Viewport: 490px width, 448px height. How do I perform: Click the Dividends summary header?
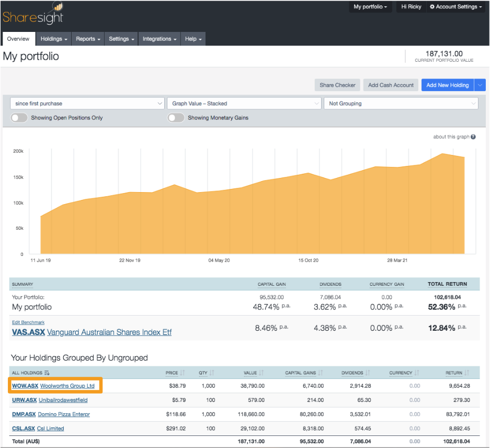[331, 284]
